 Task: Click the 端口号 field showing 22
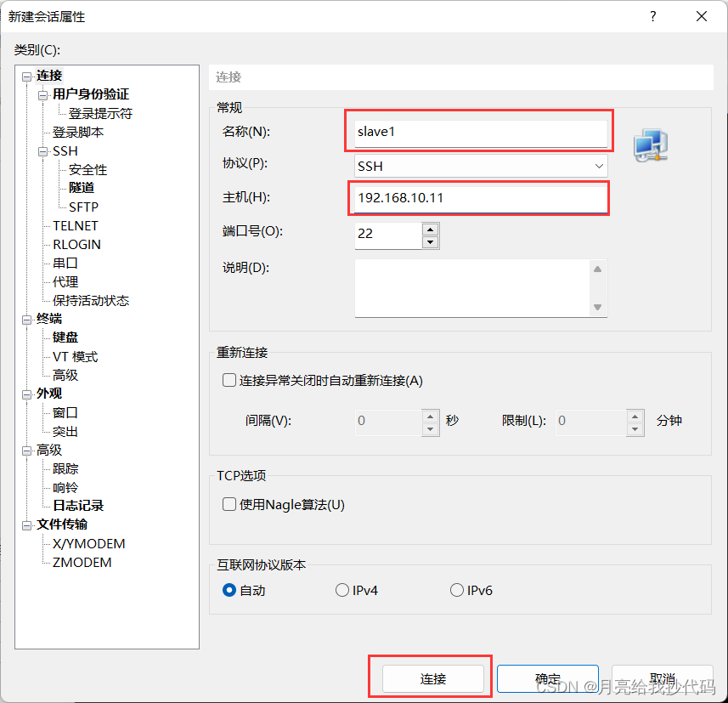(x=388, y=235)
